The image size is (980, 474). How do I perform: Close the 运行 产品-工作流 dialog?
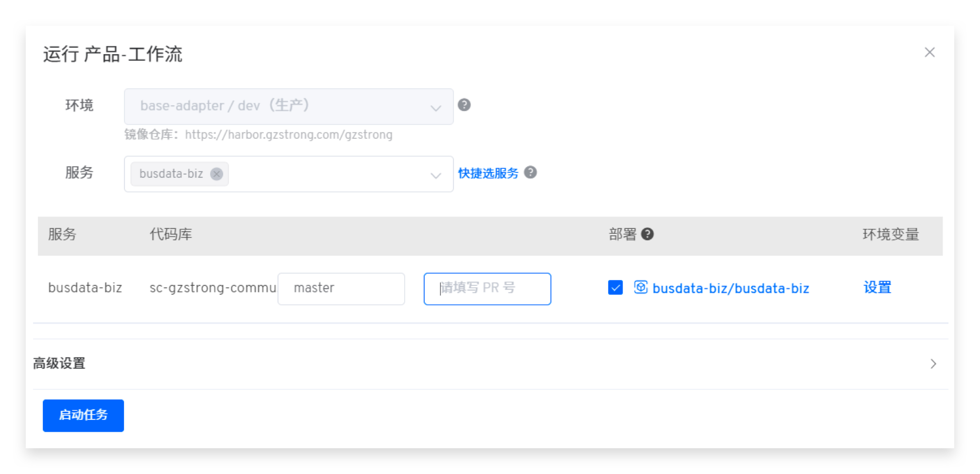(x=929, y=52)
